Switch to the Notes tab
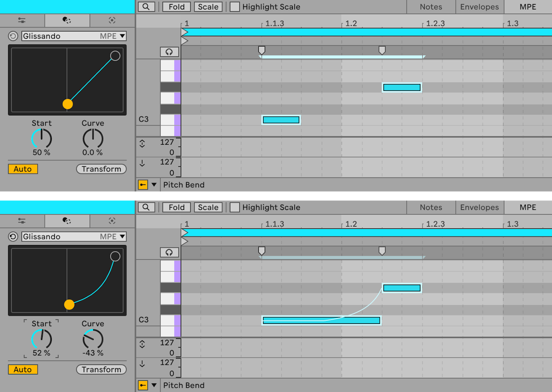 [430, 7]
